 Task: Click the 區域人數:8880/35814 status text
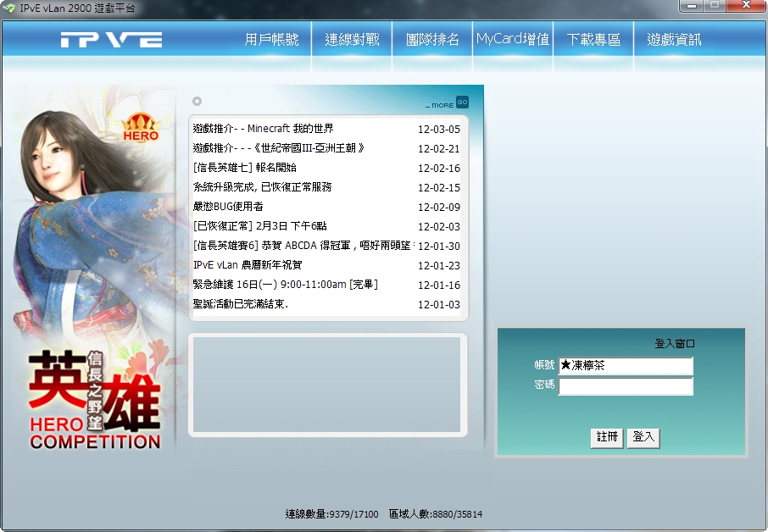point(436,514)
